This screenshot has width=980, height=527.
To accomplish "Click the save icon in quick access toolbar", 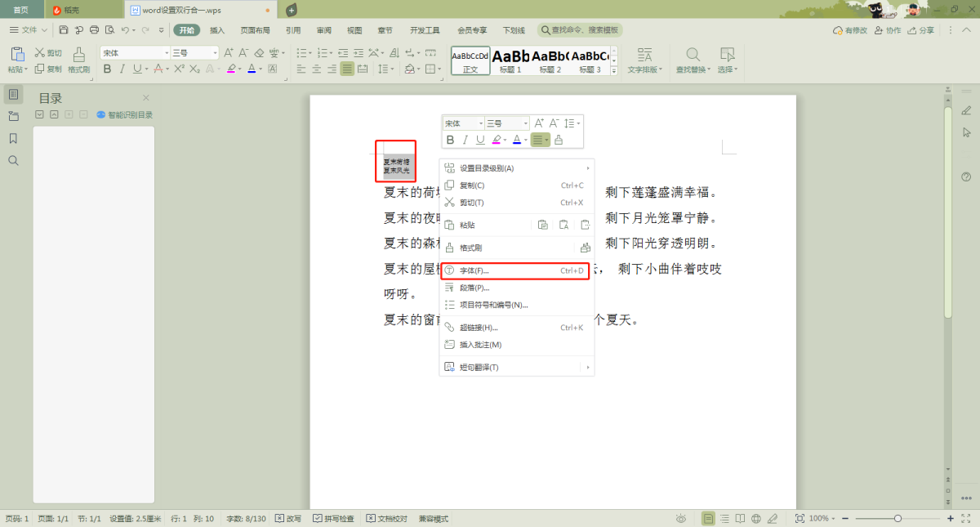I will tap(64, 30).
